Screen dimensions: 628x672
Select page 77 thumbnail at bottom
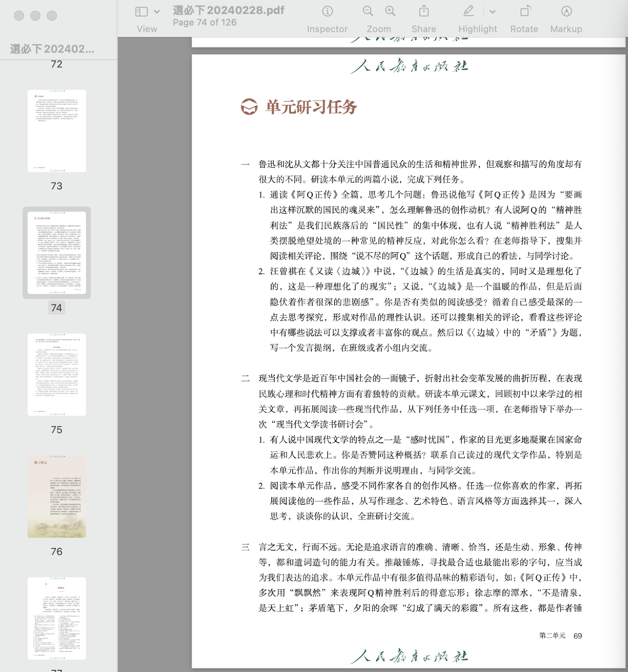(57, 618)
